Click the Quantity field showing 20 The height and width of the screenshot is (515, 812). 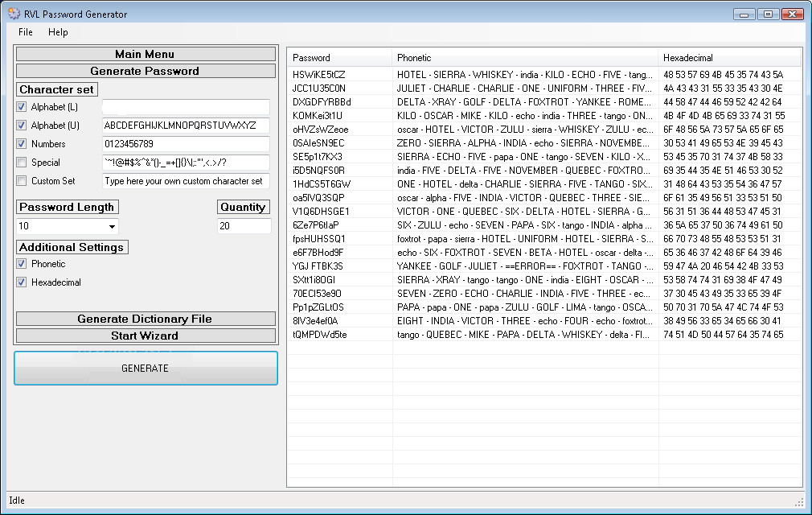244,226
